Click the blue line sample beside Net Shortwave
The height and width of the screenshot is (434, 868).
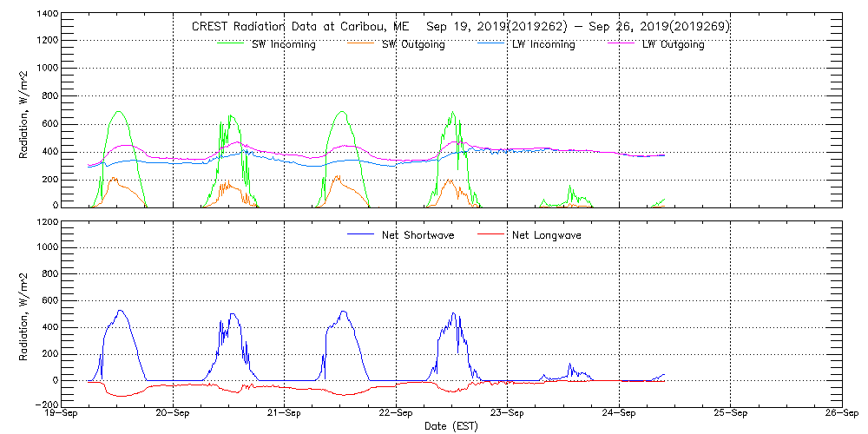[361, 234]
